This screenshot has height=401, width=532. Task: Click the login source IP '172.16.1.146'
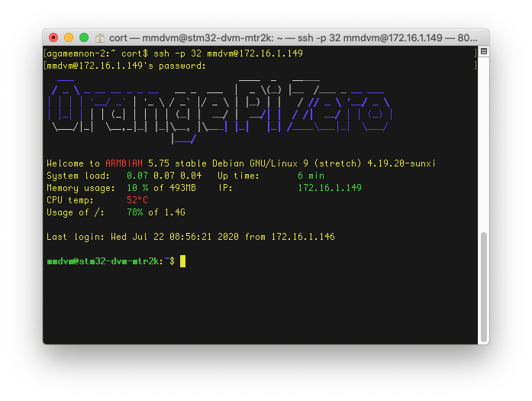point(303,237)
